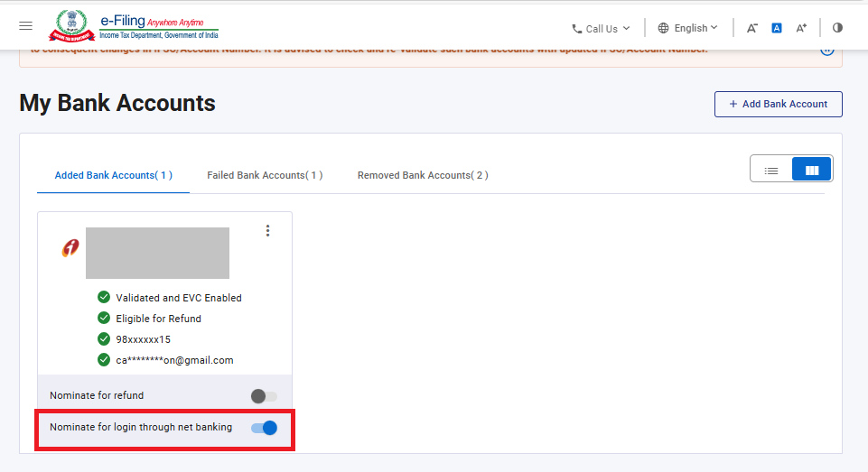Select the Added Bank Accounts tab
Screen dimensions: 868x472
click(113, 175)
